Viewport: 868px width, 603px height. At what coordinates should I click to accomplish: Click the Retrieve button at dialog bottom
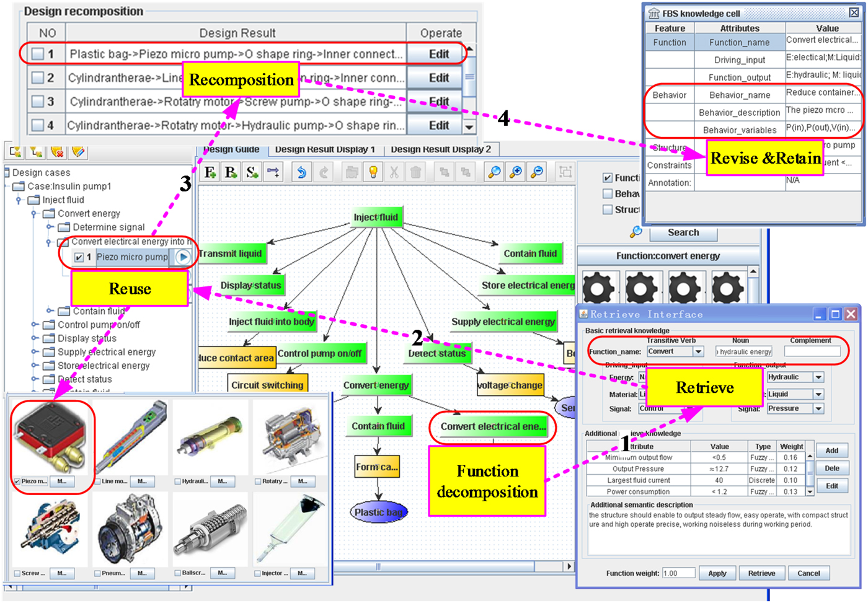761,573
